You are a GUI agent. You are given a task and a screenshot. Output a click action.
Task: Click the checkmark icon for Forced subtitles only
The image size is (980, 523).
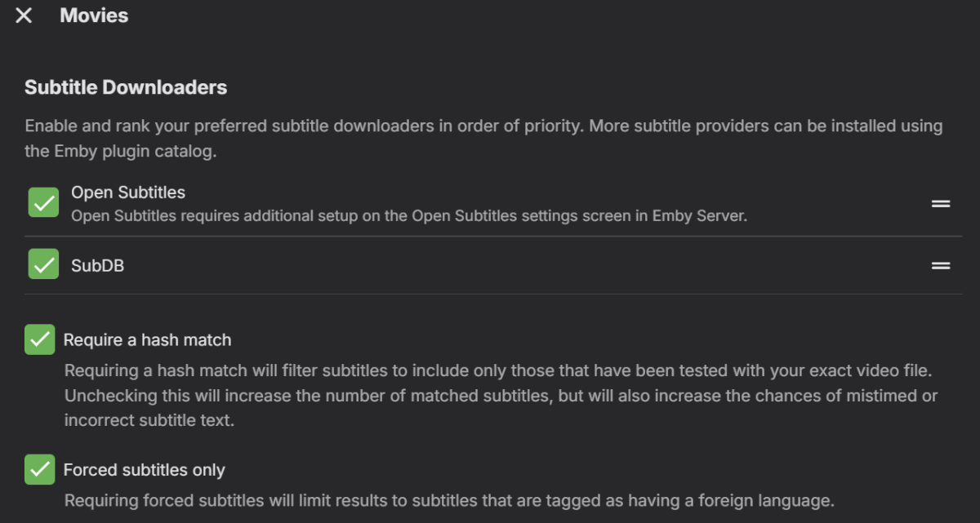[39, 469]
